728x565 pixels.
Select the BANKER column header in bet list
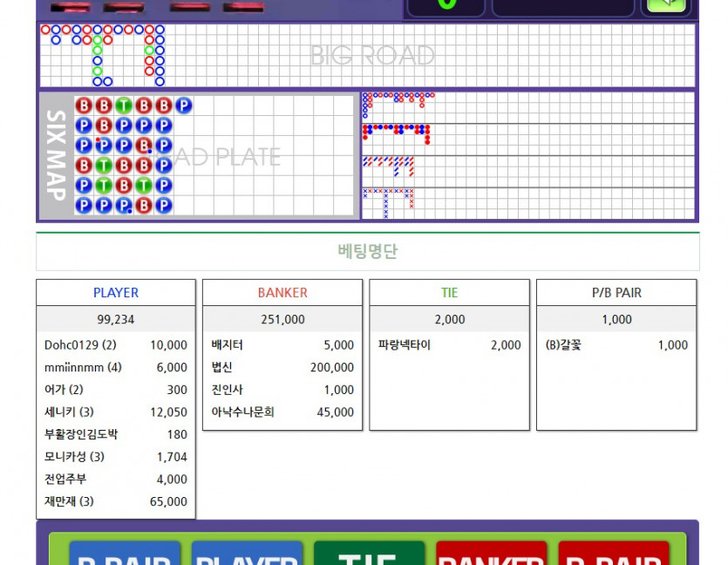coord(282,293)
